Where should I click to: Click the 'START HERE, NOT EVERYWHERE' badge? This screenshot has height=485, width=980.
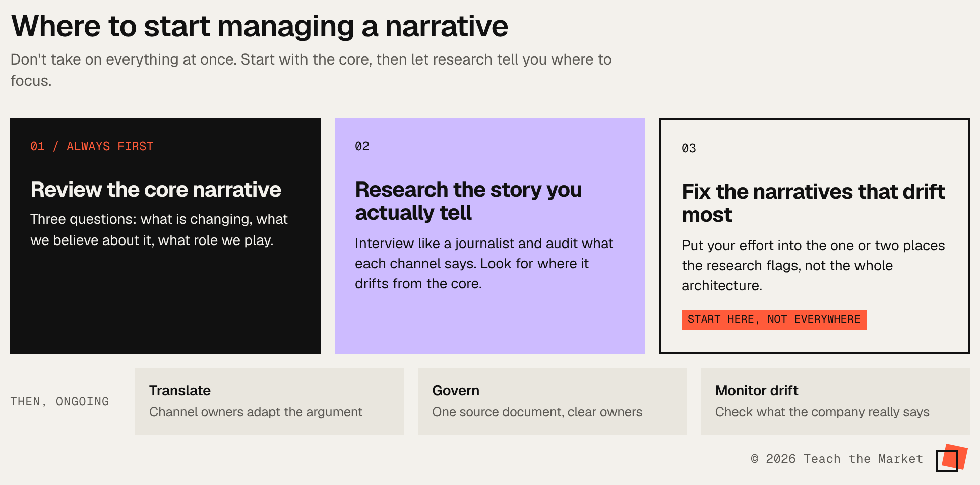pos(774,320)
